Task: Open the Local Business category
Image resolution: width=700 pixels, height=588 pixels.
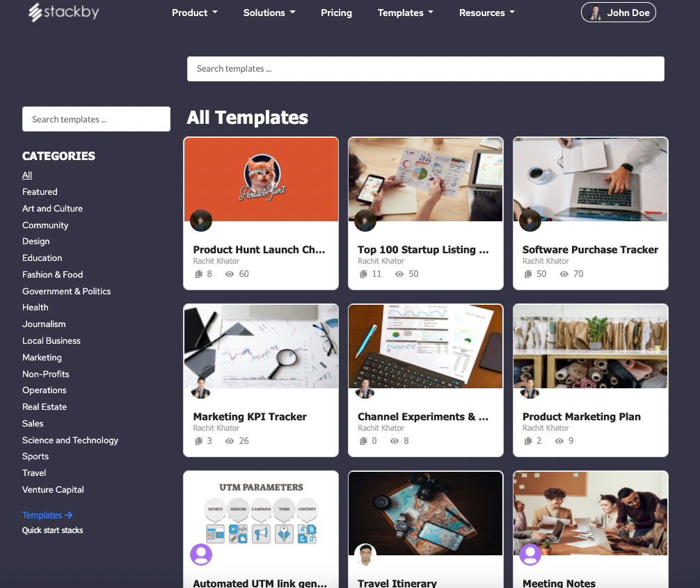Action: coord(51,341)
